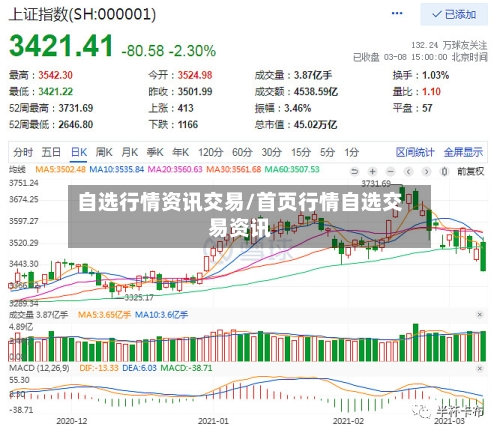
Task: Zoom out the chart with minus icon
Action: (390, 172)
